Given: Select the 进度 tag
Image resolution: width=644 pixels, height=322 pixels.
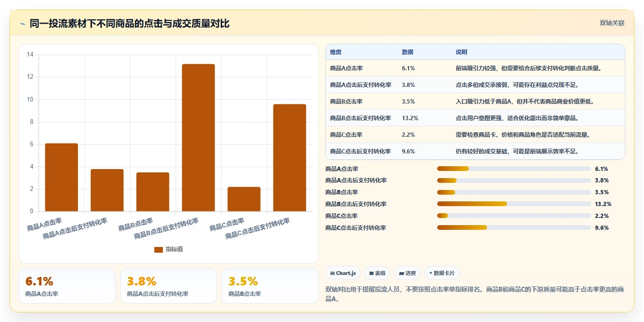Looking at the screenshot, I should (407, 273).
